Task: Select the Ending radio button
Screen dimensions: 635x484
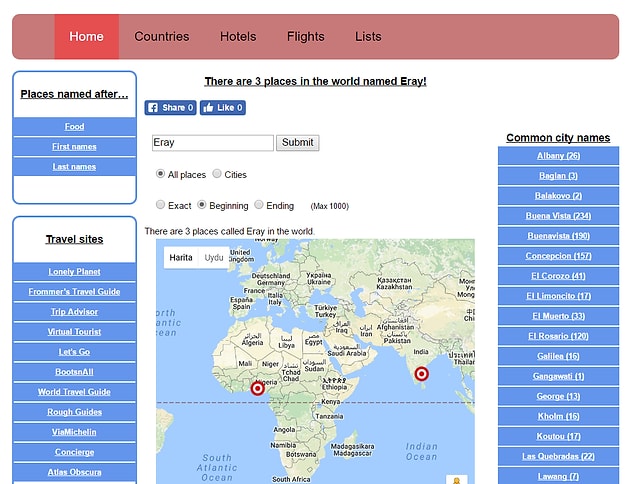Action: click(259, 205)
